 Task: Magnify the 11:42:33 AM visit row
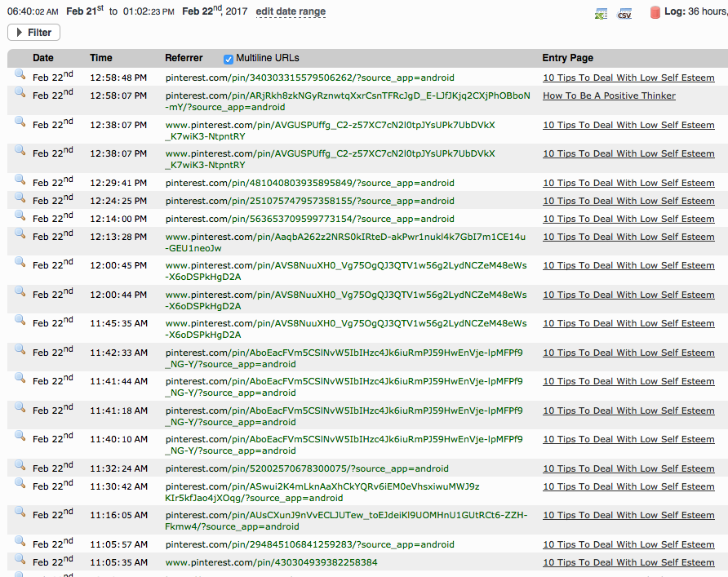(20, 349)
